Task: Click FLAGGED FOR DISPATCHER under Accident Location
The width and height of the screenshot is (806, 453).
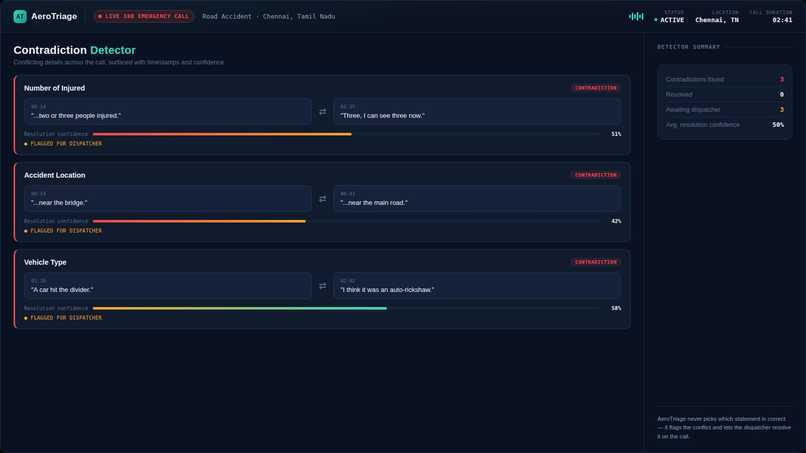Action: [66, 231]
